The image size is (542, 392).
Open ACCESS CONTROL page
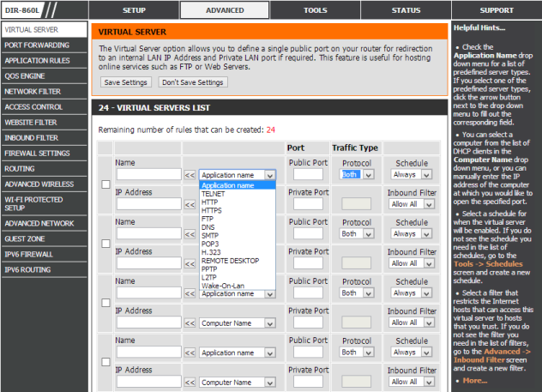[45, 107]
